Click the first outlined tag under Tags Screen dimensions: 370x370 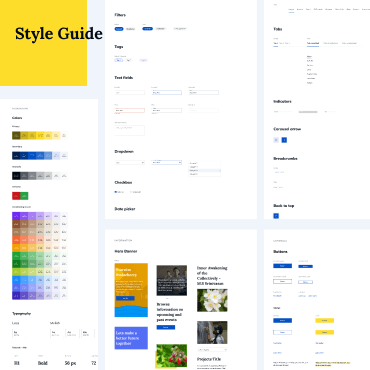[x=119, y=60]
